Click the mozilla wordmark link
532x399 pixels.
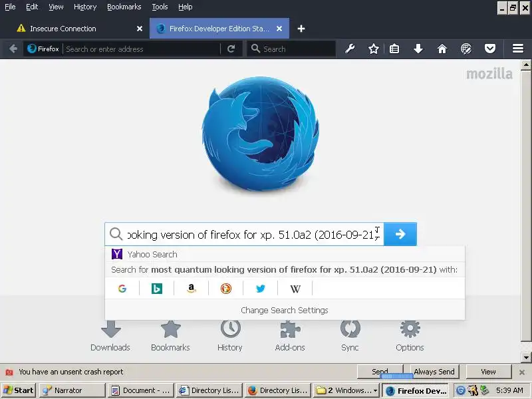489,74
